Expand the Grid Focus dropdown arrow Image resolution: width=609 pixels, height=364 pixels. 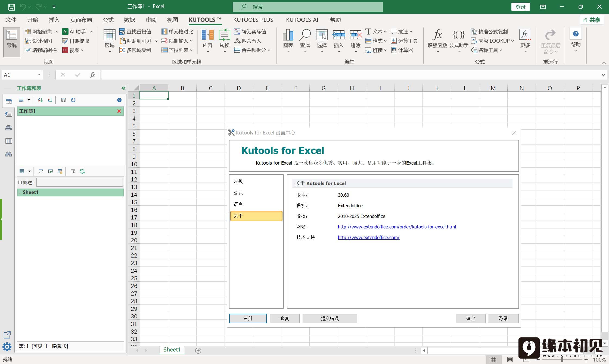tap(57, 32)
